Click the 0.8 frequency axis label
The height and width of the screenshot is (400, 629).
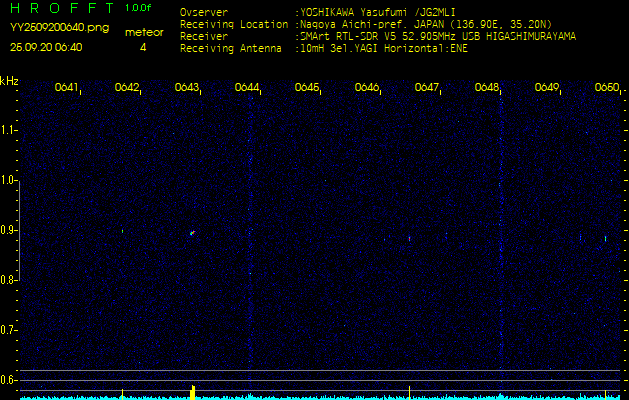click(8, 280)
